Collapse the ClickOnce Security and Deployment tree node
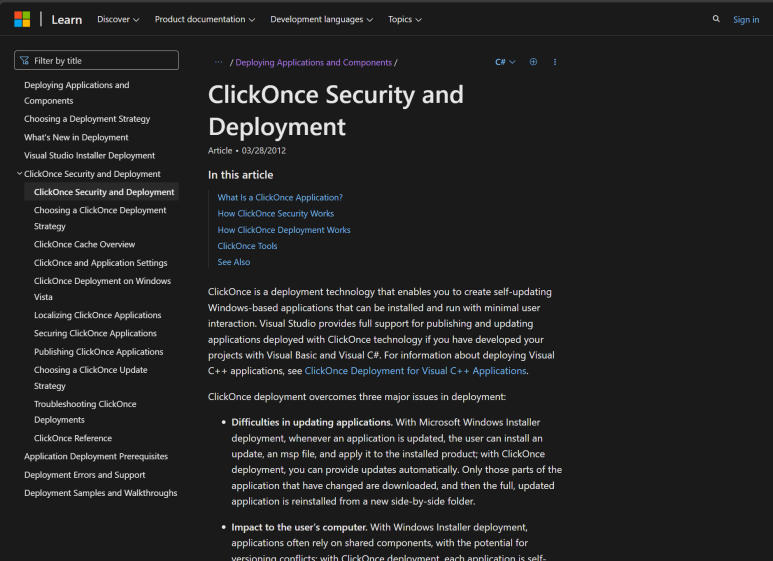 pyautogui.click(x=19, y=174)
